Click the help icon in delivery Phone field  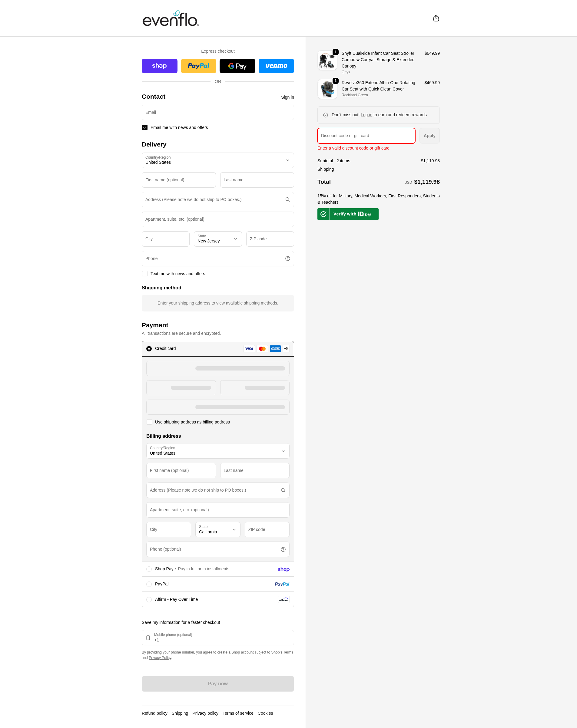coord(287,259)
